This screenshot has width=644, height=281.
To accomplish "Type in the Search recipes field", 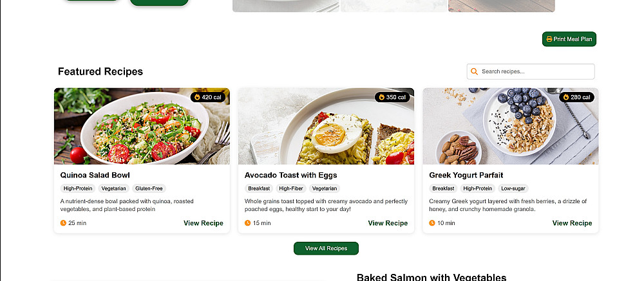I will coord(536,71).
